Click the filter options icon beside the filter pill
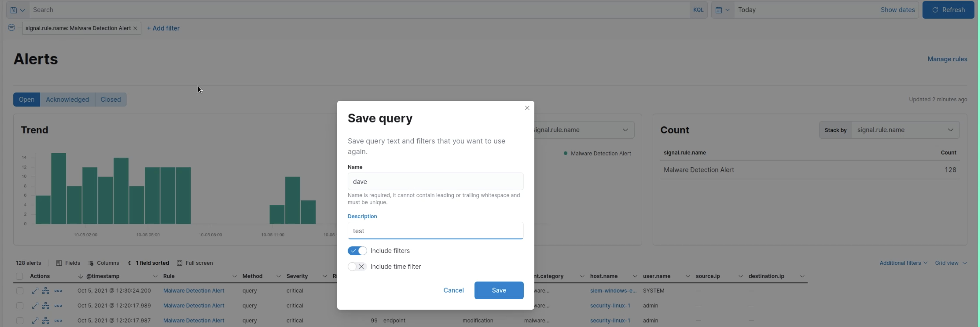980x327 pixels. pos(11,28)
